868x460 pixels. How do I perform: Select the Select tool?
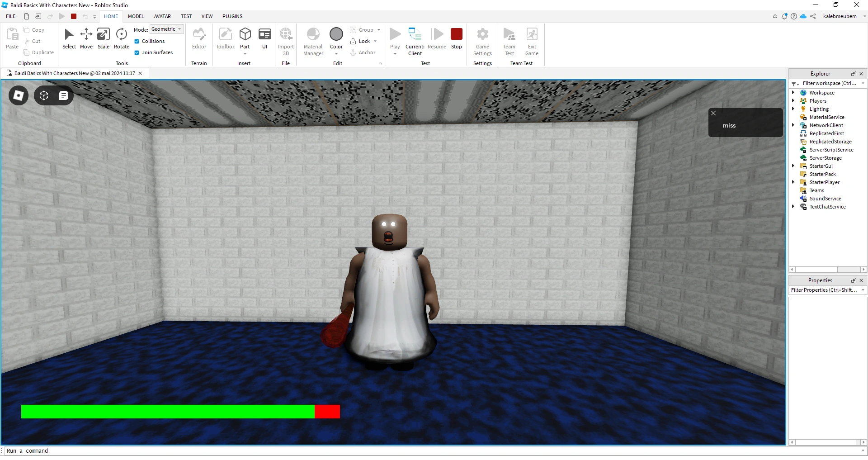(x=69, y=38)
